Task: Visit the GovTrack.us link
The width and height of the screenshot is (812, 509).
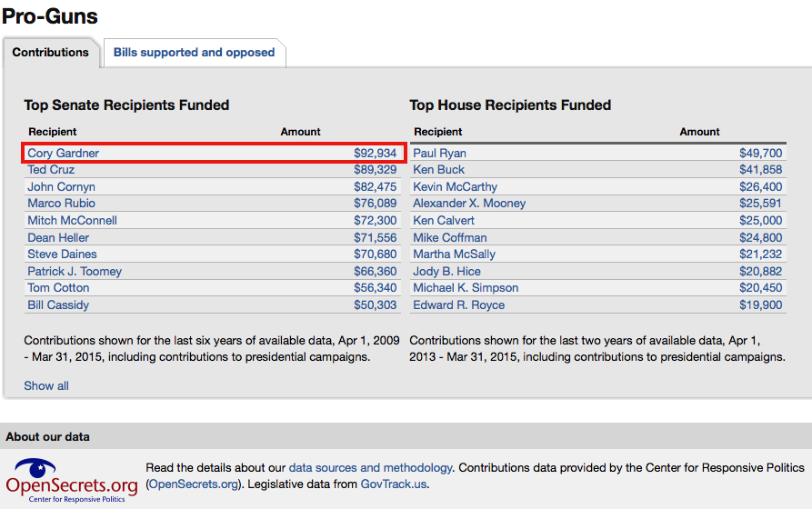Action: click(x=394, y=484)
